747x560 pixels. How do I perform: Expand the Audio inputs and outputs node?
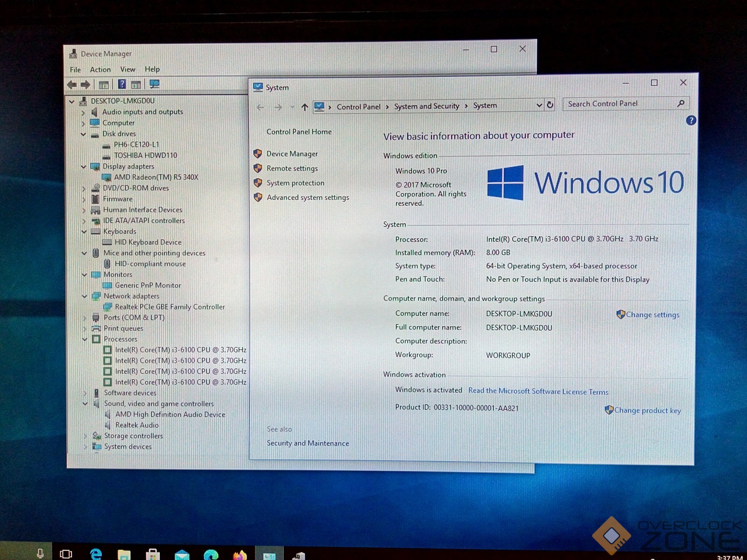click(83, 112)
